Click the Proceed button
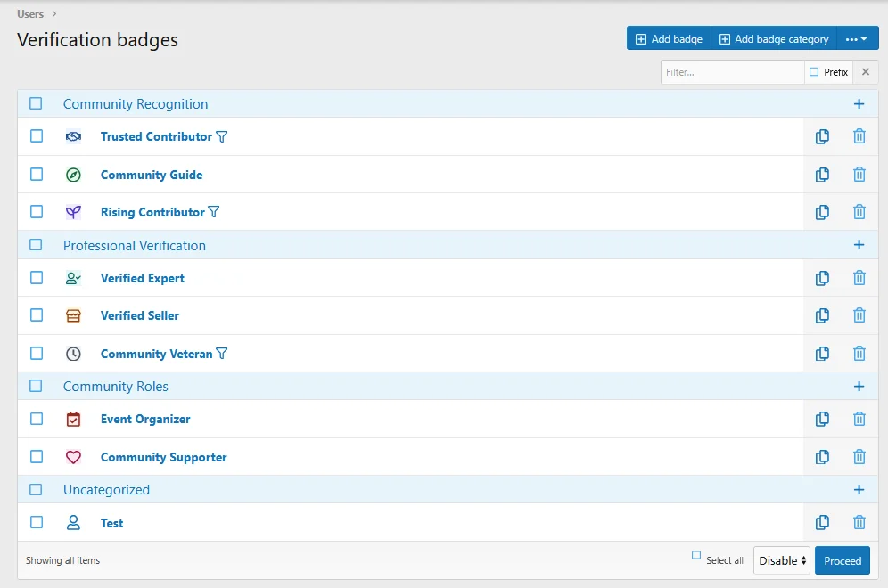Screen dimensions: 888x588 tap(843, 561)
